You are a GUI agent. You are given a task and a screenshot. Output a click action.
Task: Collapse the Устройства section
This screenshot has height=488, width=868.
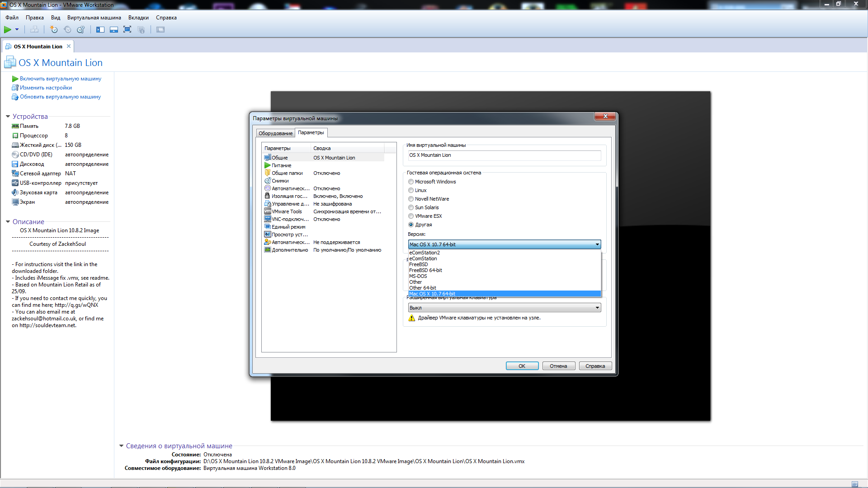[x=8, y=117]
